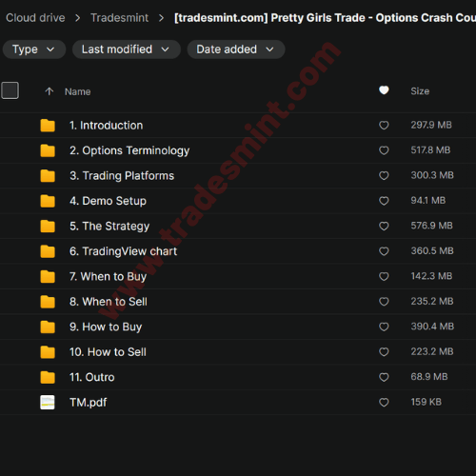Favorite the TM.pdf file
The image size is (476, 476).
click(384, 403)
